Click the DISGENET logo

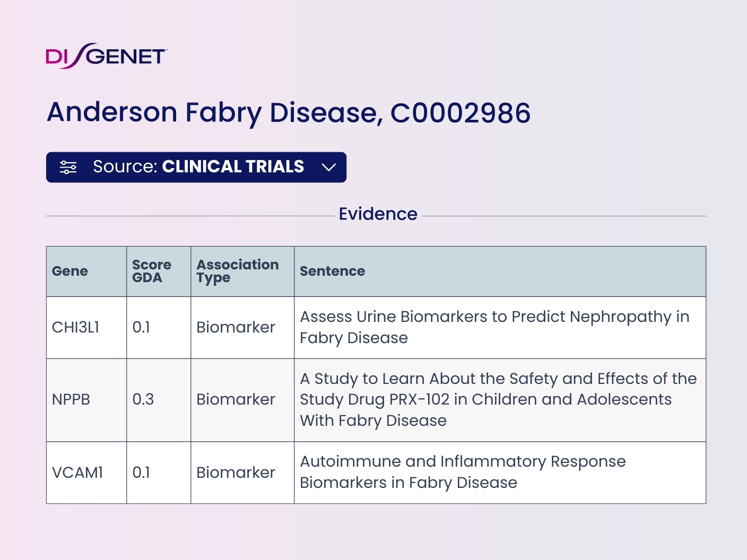[x=106, y=56]
